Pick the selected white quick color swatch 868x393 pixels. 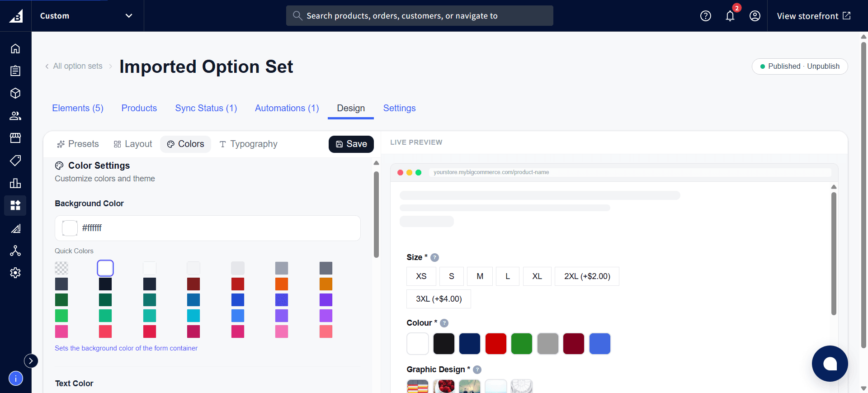pos(105,268)
